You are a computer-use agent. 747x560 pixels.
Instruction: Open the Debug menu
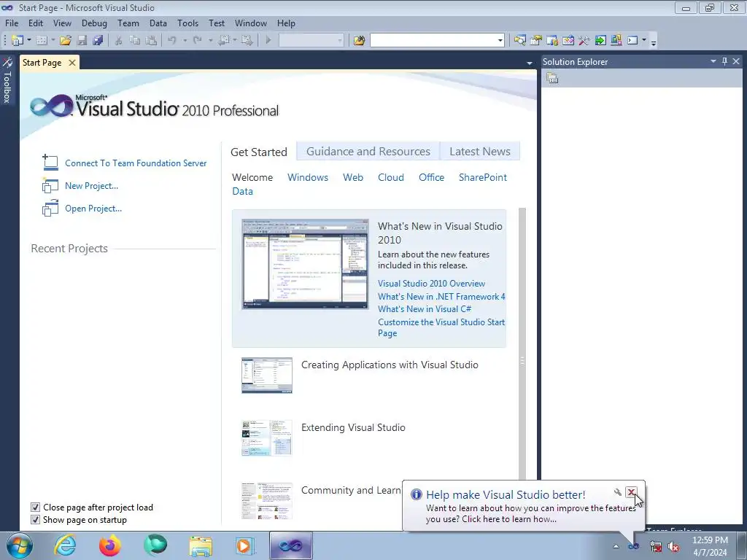point(94,23)
